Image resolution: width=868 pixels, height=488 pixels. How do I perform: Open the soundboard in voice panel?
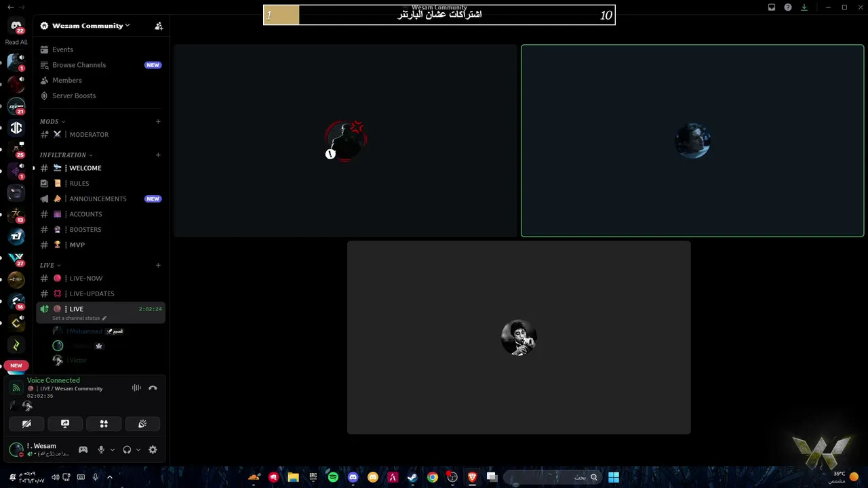(142, 424)
